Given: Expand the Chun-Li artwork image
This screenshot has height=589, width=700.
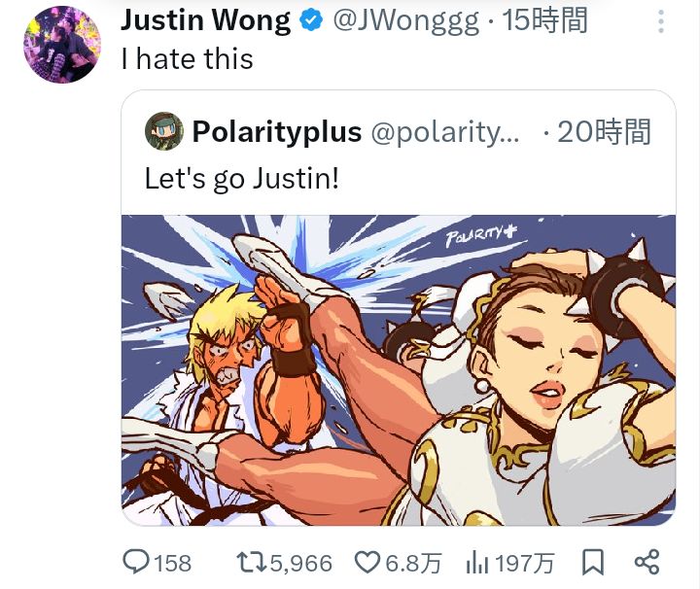Looking at the screenshot, I should (399, 370).
